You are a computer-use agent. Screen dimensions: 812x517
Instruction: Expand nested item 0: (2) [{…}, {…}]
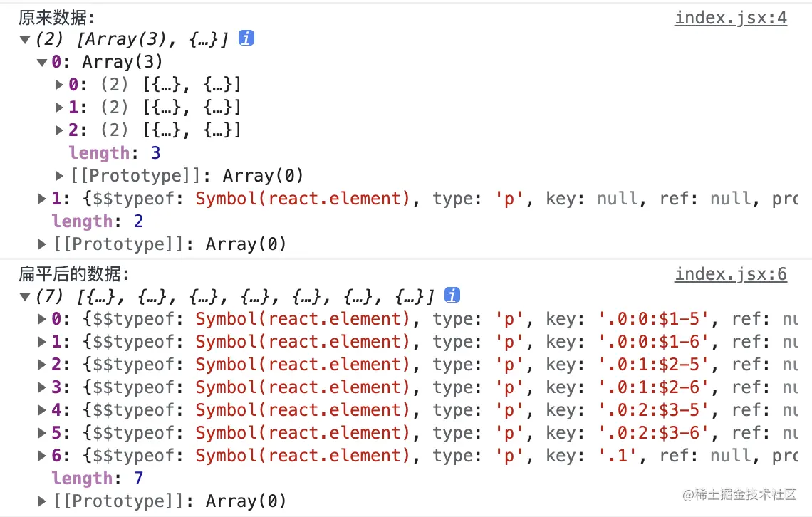[60, 85]
